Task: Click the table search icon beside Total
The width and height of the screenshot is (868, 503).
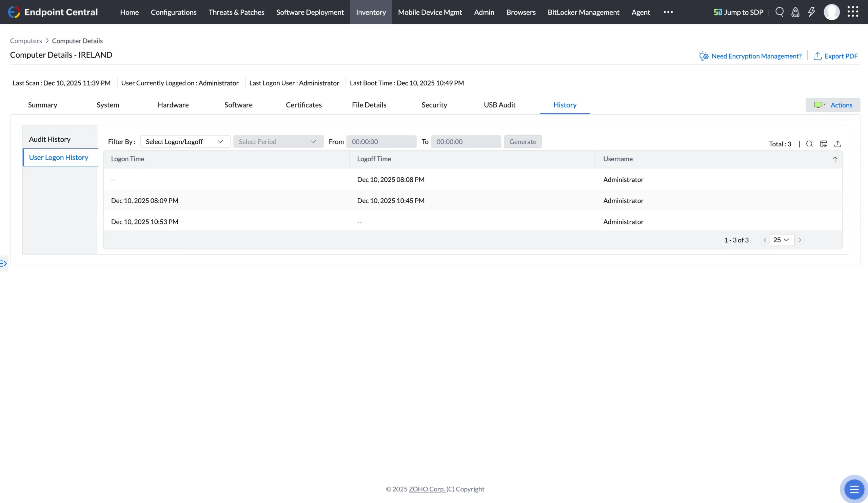Action: 809,144
